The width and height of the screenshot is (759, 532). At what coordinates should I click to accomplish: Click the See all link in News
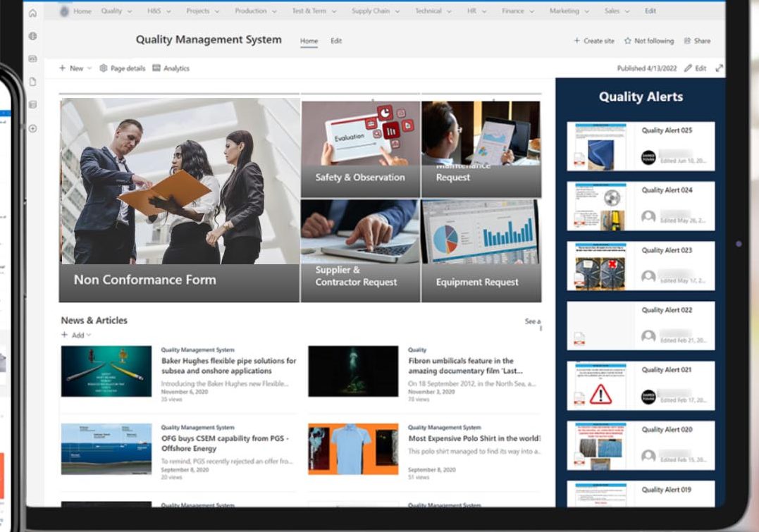pyautogui.click(x=533, y=324)
